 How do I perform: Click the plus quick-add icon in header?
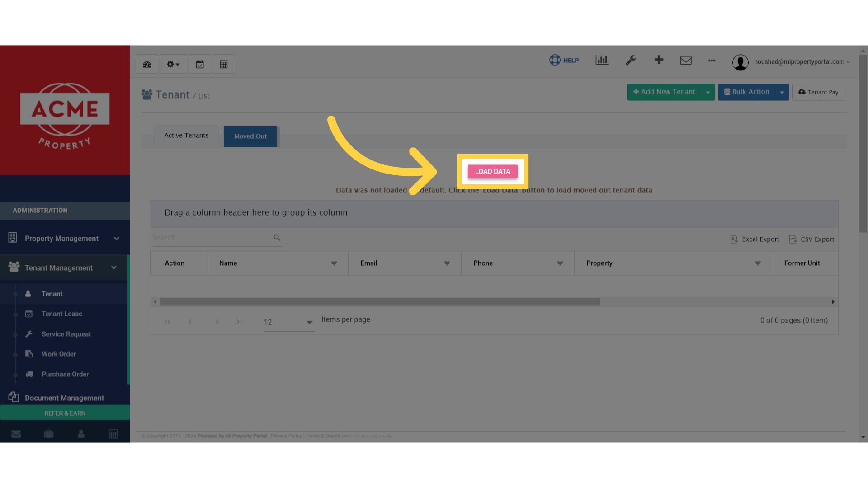tap(659, 60)
